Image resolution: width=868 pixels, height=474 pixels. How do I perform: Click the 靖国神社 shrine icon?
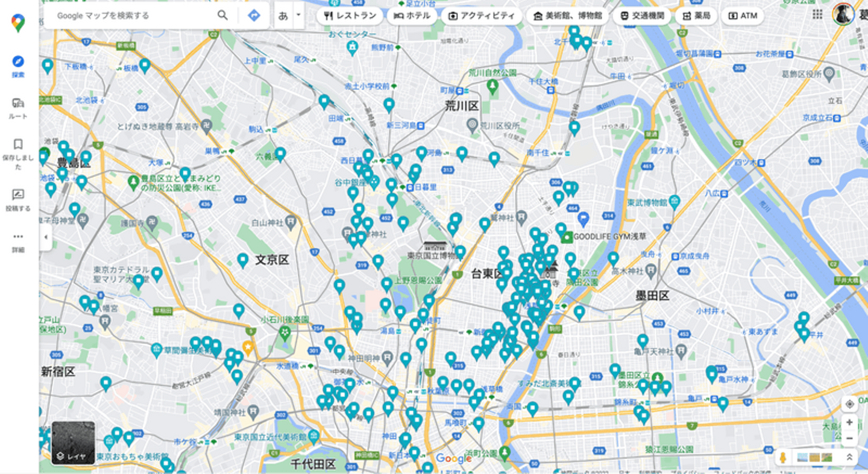point(253,413)
